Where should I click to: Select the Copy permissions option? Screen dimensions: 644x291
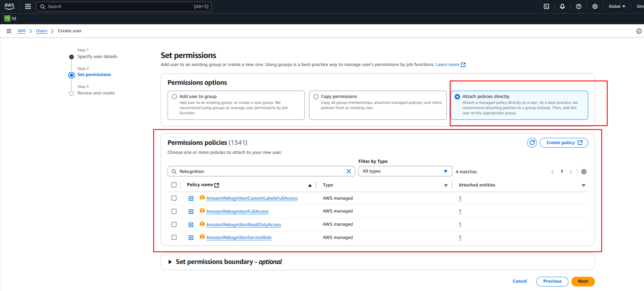tap(316, 97)
